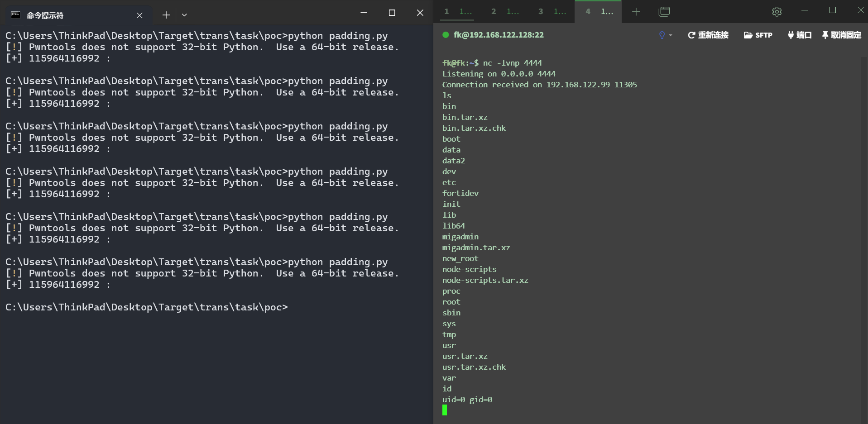Image resolution: width=868 pixels, height=424 pixels.
Task: Open a new Command Prompt tab
Action: (166, 15)
